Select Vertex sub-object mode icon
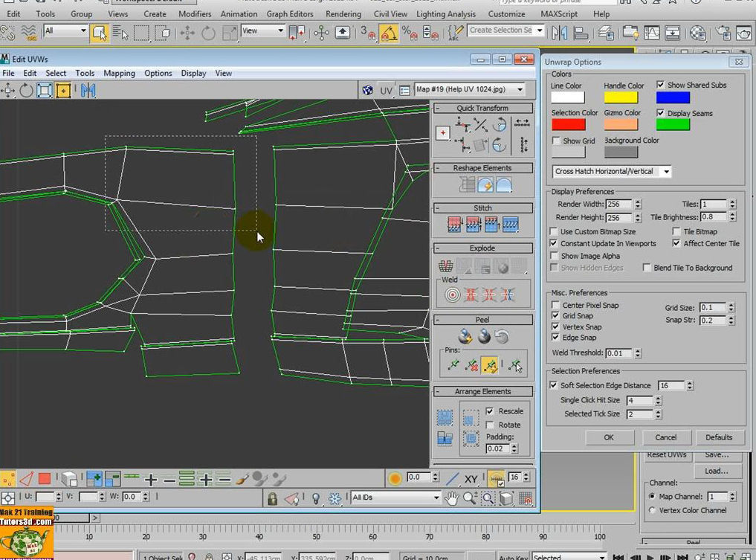Image resolution: width=756 pixels, height=560 pixels. 8,478
